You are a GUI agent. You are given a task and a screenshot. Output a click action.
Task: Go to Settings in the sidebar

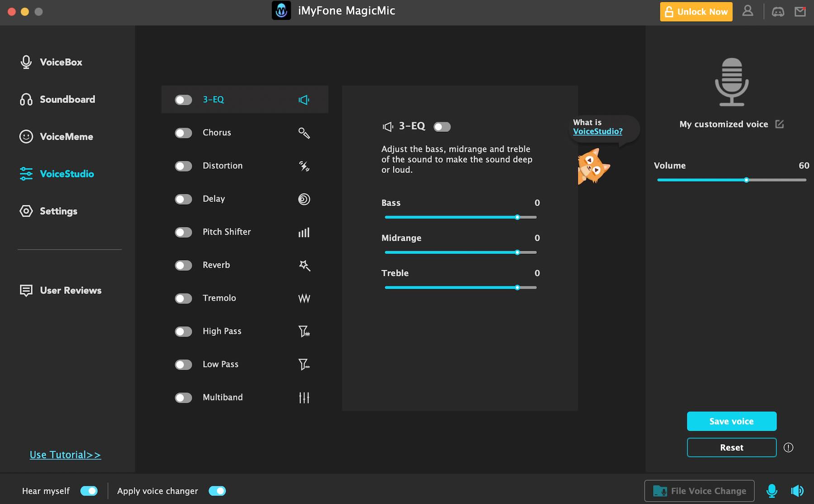coord(58,211)
